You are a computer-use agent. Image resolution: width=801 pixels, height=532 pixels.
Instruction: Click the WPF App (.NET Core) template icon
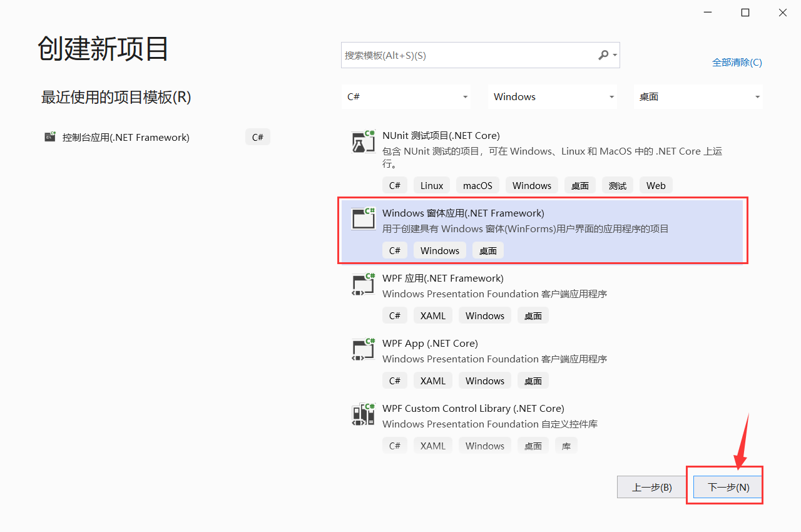(x=363, y=350)
